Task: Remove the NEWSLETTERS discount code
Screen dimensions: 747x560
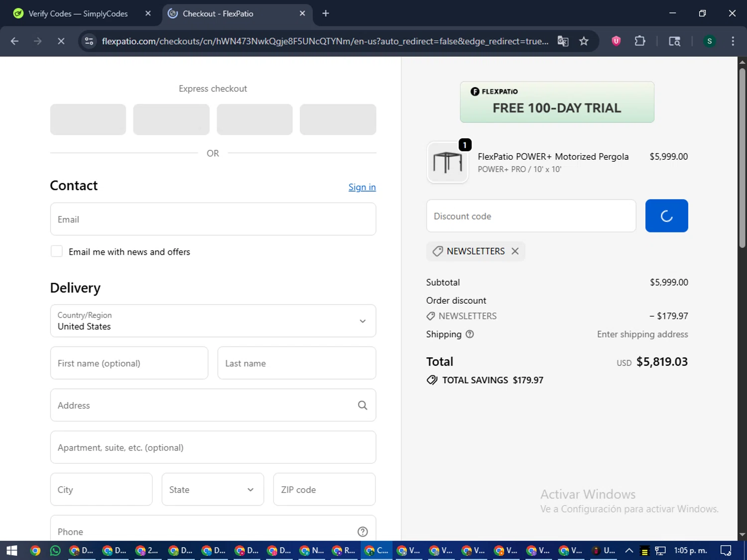Action: tap(515, 251)
